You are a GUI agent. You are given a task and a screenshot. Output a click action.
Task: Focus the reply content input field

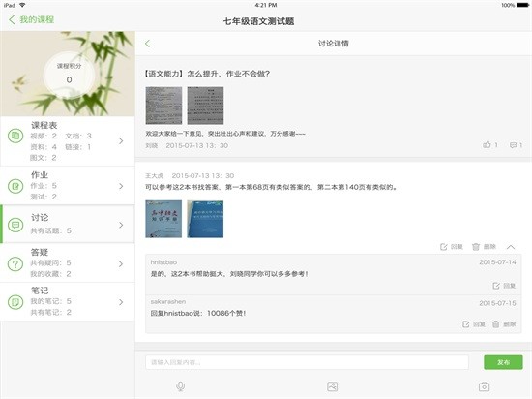click(307, 362)
